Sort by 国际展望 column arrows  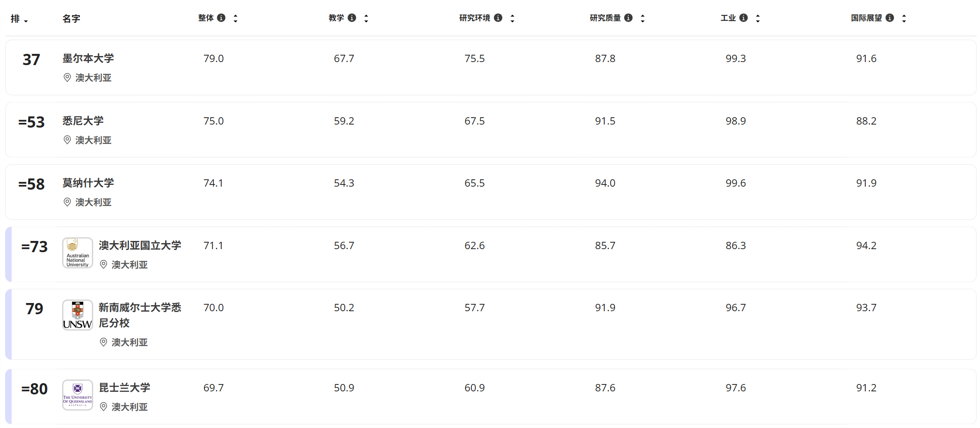[x=904, y=18]
